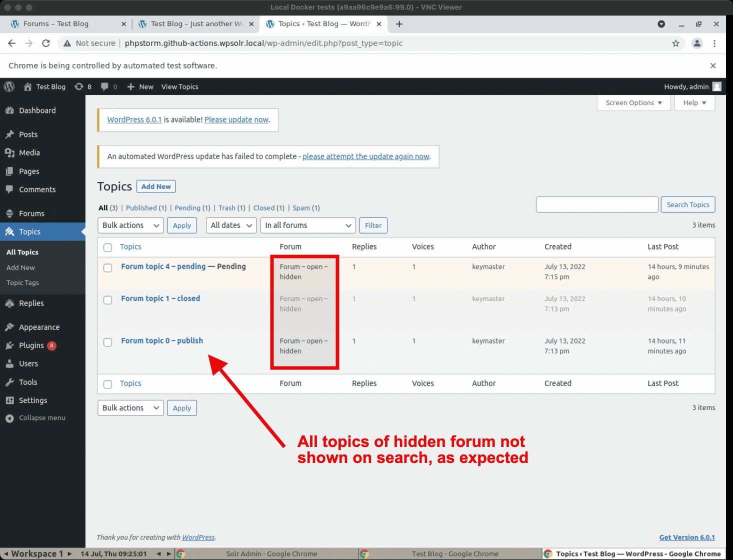Tick the select-all checkbox in table footer
This screenshot has height=560, width=733.
pos(107,384)
